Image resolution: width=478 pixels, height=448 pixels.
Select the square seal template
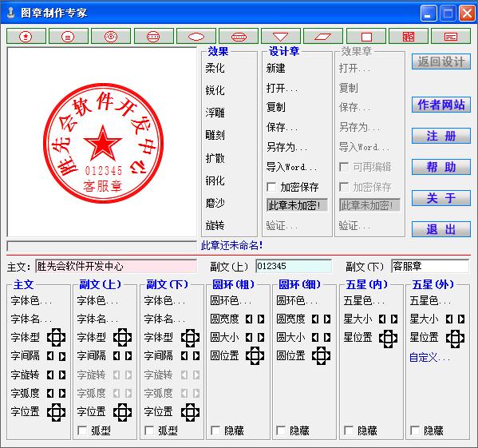pyautogui.click(x=366, y=37)
